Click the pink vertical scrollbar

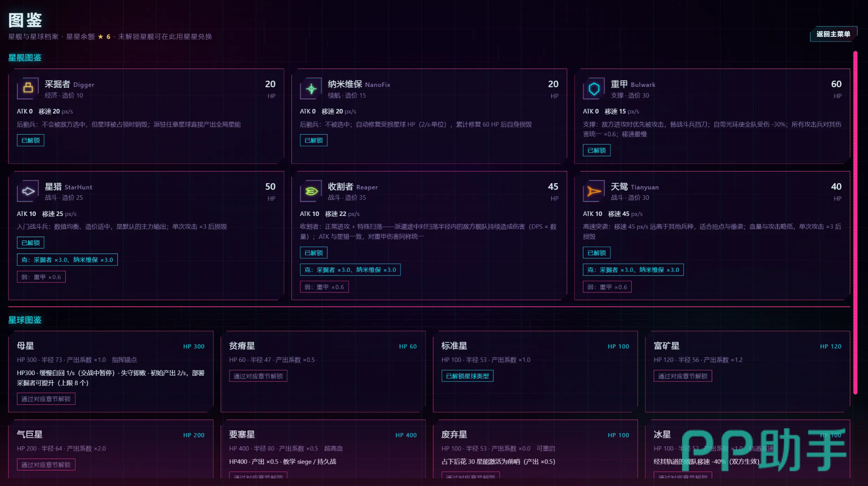(855, 223)
